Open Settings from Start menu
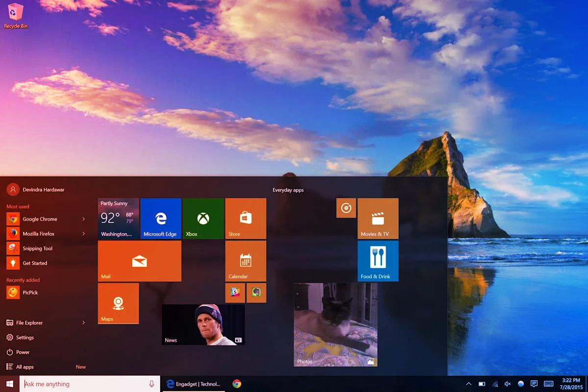This screenshot has width=588, height=392. tap(20, 338)
